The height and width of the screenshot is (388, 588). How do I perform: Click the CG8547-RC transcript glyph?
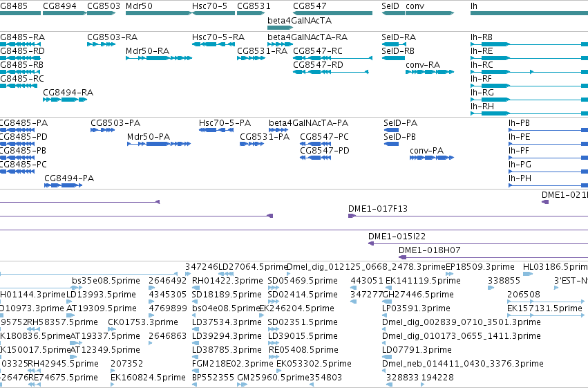pos(332,58)
